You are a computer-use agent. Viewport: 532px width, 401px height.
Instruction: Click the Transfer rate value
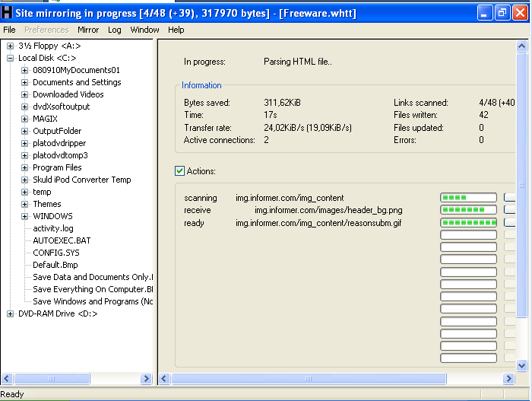pyautogui.click(x=308, y=128)
